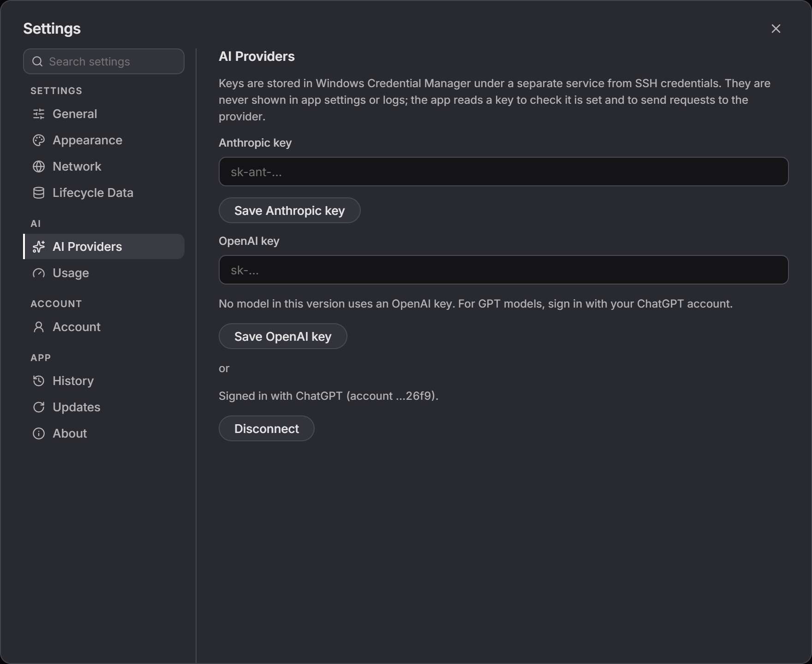
Task: Go to Network settings
Action: [104, 166]
